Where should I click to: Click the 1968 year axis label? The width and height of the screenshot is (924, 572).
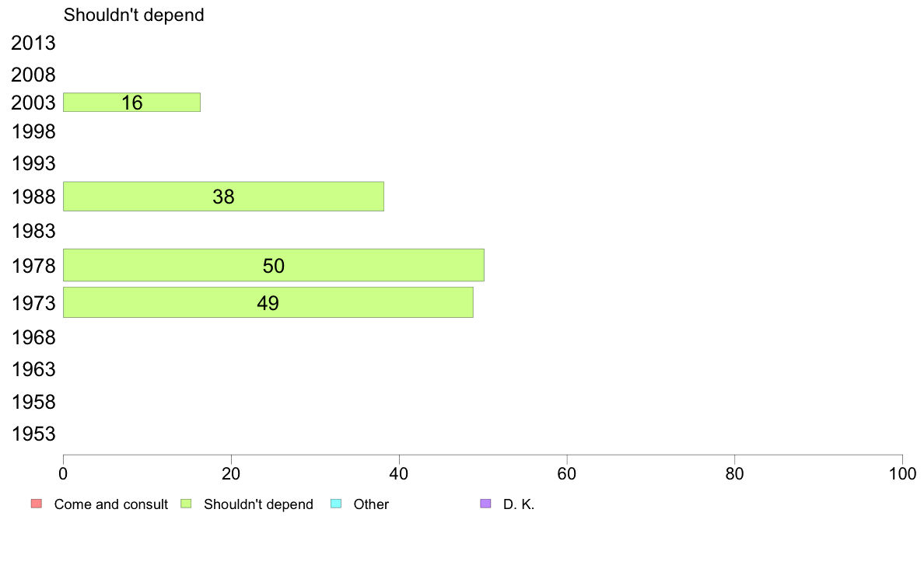click(33, 337)
